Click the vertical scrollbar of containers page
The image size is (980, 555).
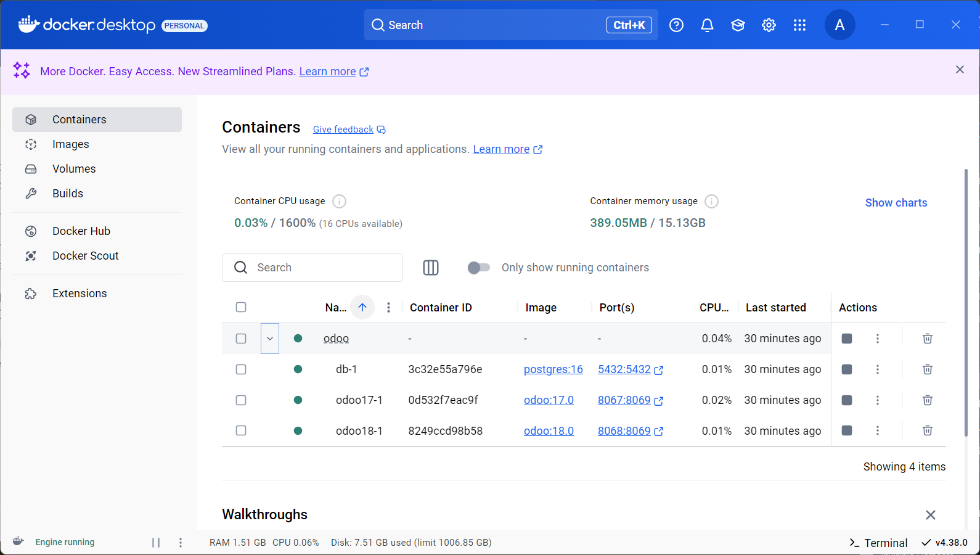966,303
